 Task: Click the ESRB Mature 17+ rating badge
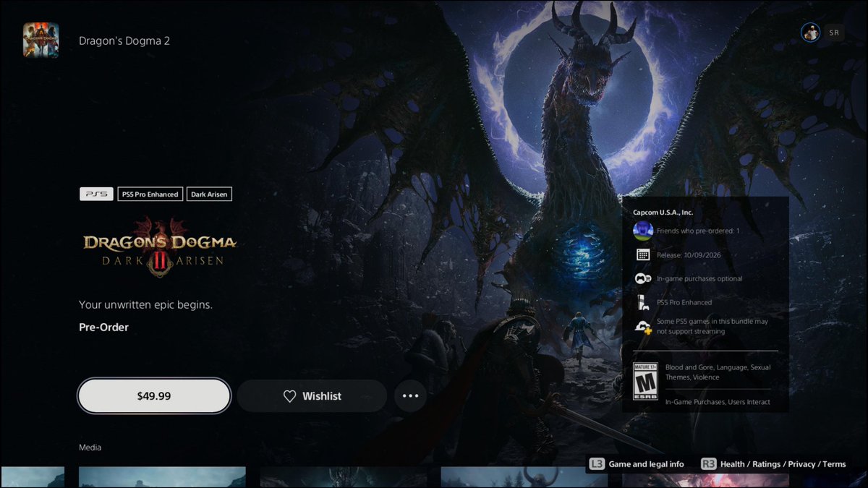click(x=645, y=382)
